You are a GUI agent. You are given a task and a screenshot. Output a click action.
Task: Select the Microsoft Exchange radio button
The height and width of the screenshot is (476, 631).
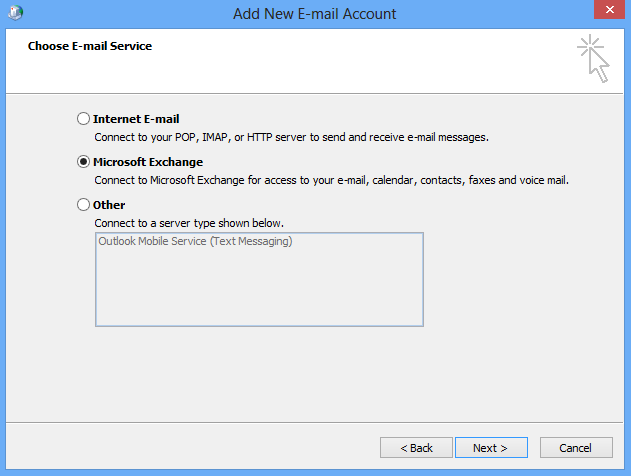tap(83, 162)
